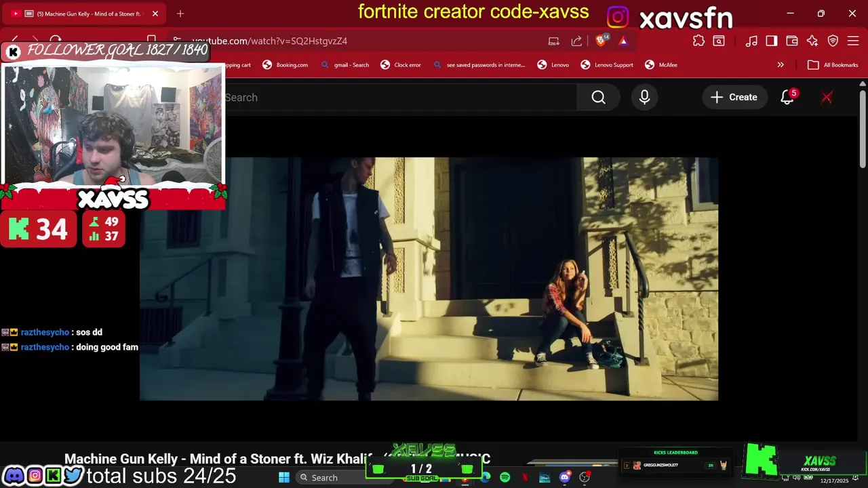Expand hidden bookmarks double-chevron
This screenshot has height=488, width=868.
[781, 65]
